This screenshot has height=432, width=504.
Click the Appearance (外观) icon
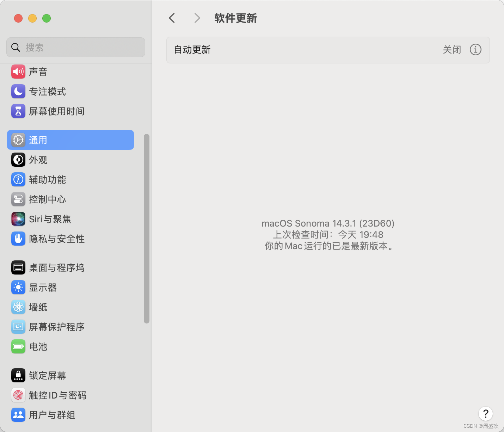tap(18, 160)
